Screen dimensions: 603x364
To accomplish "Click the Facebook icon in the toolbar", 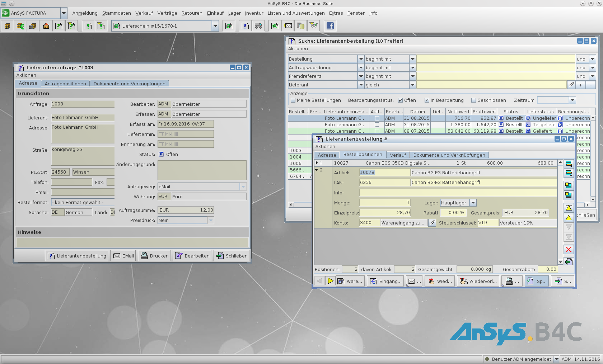I will [x=330, y=26].
